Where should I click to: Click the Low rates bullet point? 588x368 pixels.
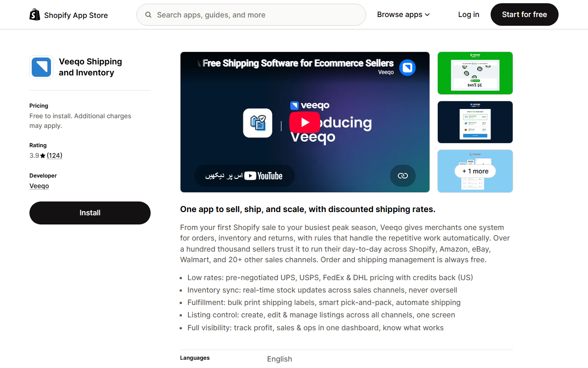[x=330, y=277]
